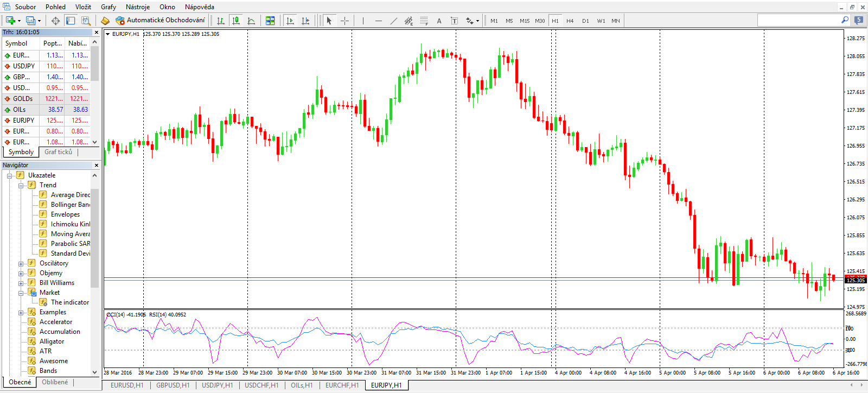Switch to candlestick chart type

[x=236, y=21]
